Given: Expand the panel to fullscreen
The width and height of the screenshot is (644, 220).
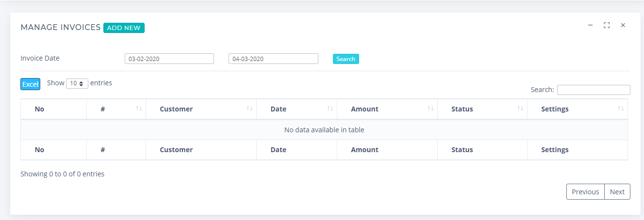Looking at the screenshot, I should pos(607,25).
